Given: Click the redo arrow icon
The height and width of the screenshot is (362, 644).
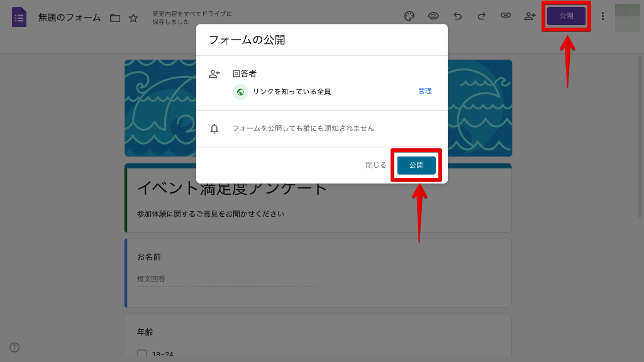Looking at the screenshot, I should 482,16.
